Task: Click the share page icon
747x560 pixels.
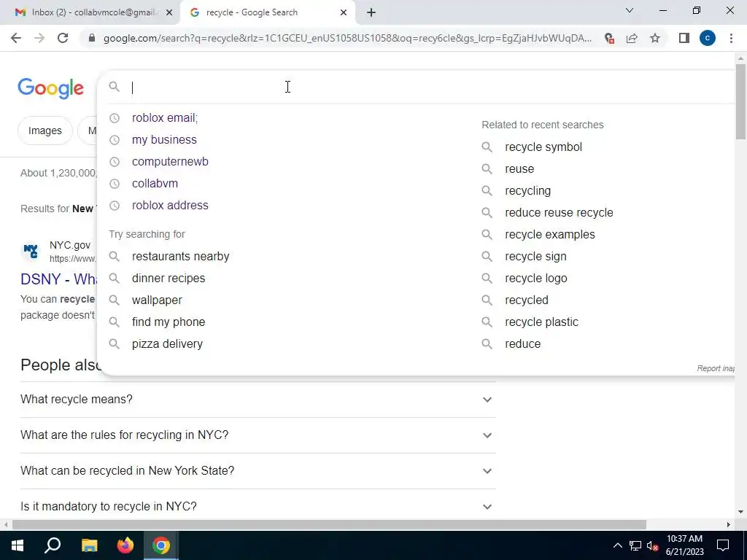Action: [x=632, y=38]
